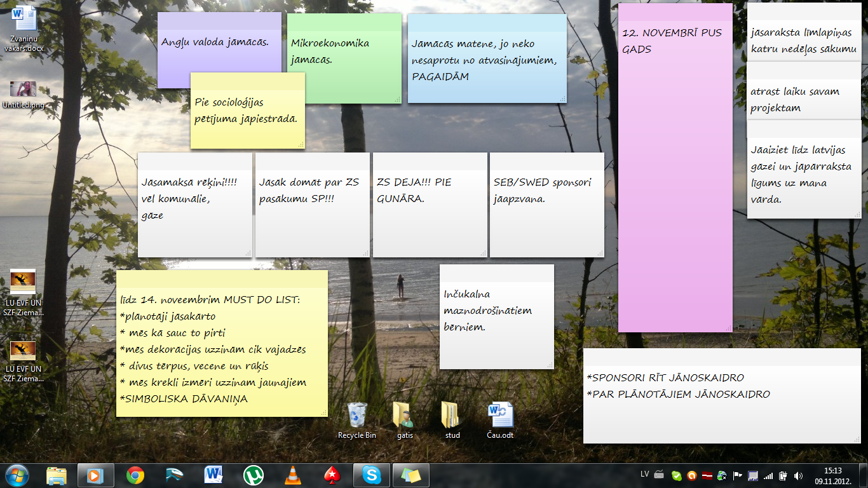This screenshot has height=488, width=868.
Task: Select the gatis folder on desktop
Action: click(404, 421)
